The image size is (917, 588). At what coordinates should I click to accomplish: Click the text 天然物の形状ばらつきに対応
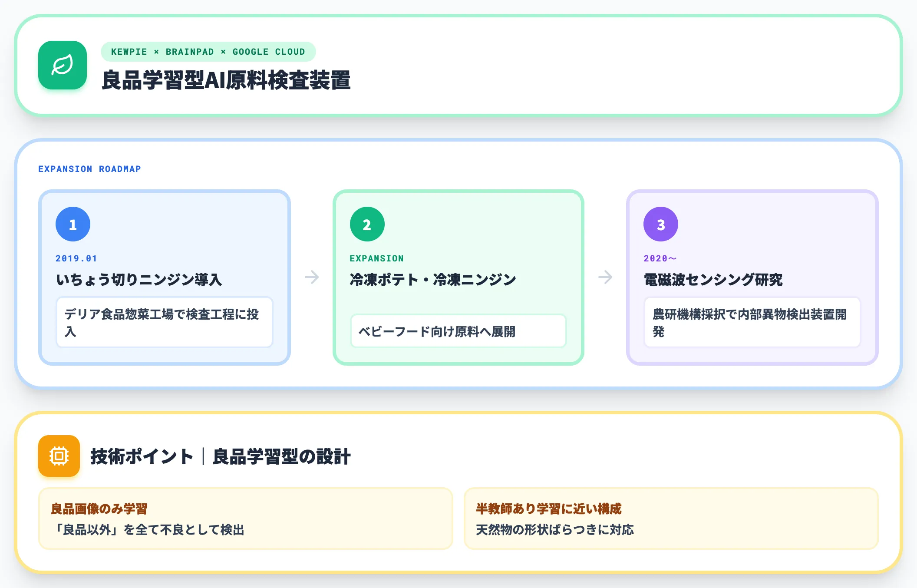coord(555,530)
